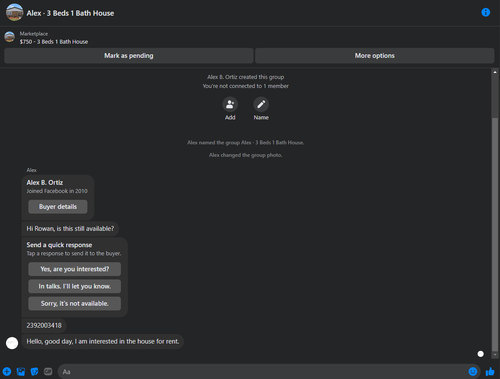Select the message about the house for rent

[x=103, y=342]
